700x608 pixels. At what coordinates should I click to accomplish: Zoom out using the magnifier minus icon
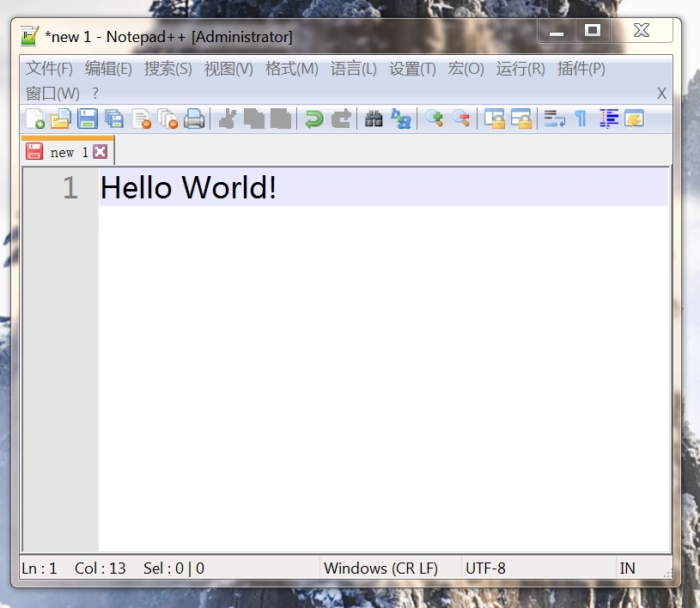click(x=461, y=119)
